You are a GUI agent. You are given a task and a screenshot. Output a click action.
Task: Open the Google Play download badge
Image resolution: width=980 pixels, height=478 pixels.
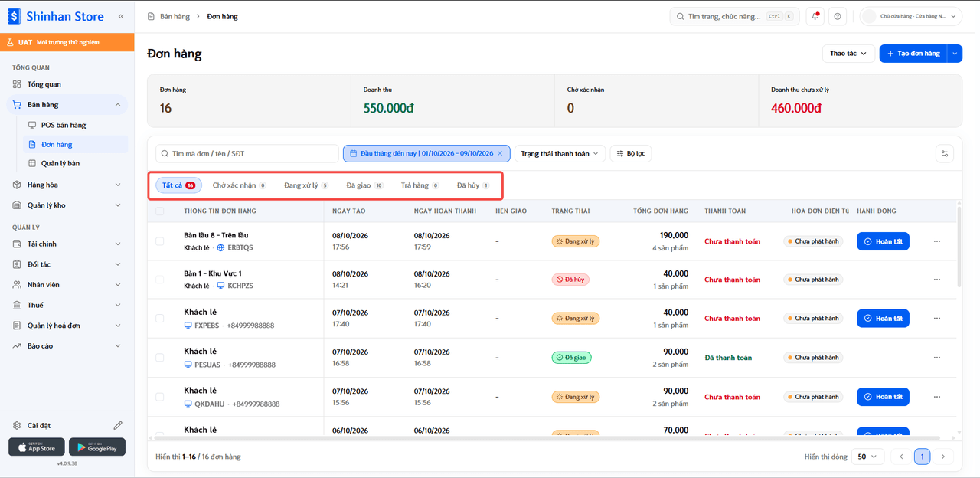(x=97, y=447)
